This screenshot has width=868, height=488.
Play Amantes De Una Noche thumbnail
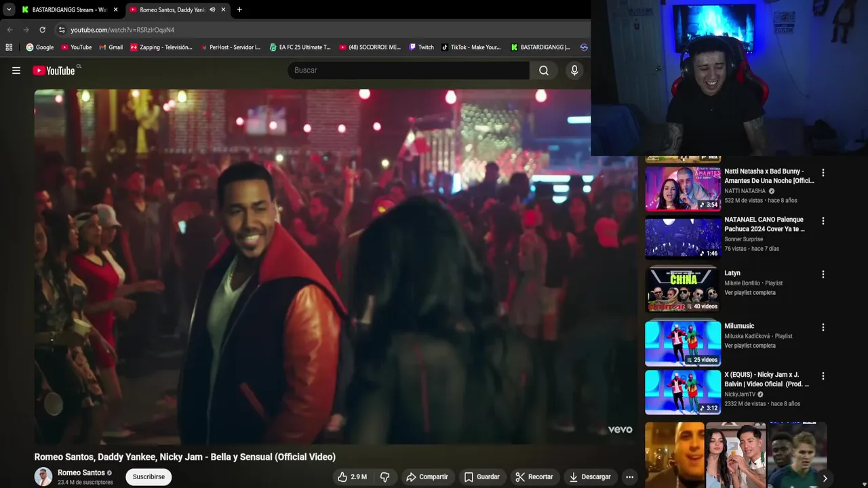pos(683,188)
